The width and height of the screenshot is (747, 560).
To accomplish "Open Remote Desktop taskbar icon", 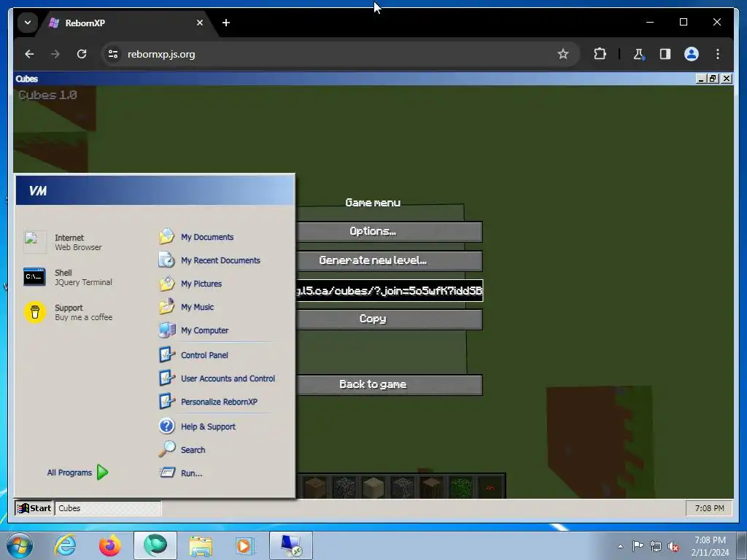I will point(291,545).
